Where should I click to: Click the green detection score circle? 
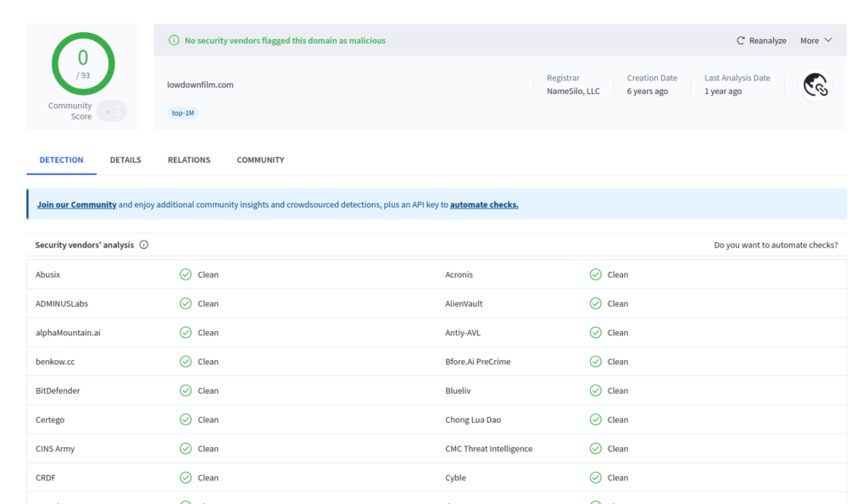click(82, 64)
